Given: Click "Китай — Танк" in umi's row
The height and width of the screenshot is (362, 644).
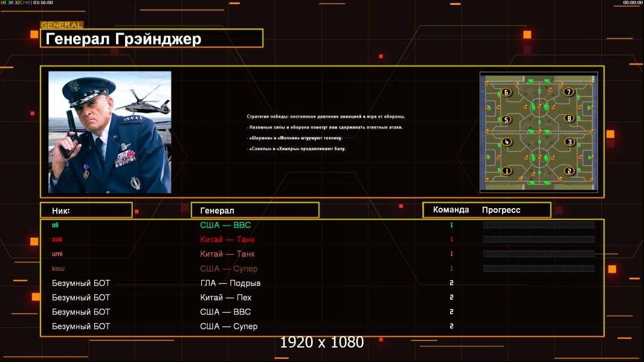Looking at the screenshot, I should coord(227,254).
